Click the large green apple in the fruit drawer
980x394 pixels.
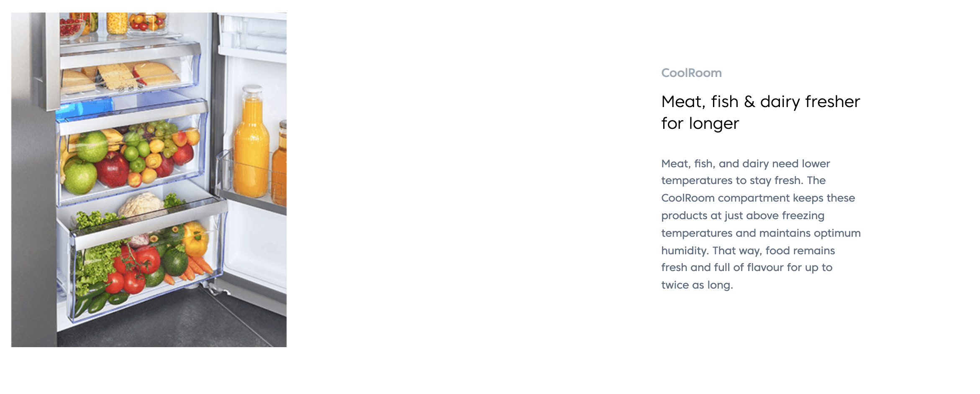[92, 146]
